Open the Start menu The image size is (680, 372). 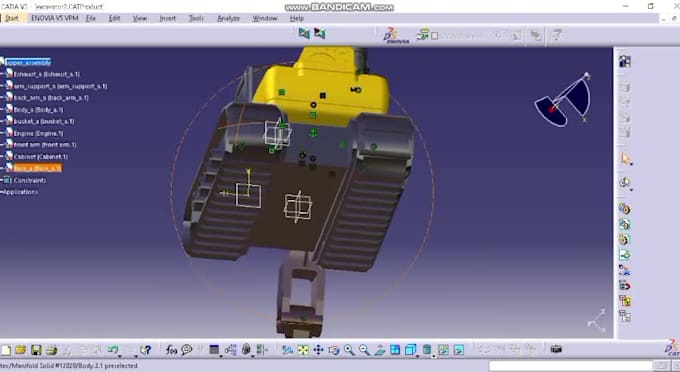tap(12, 18)
